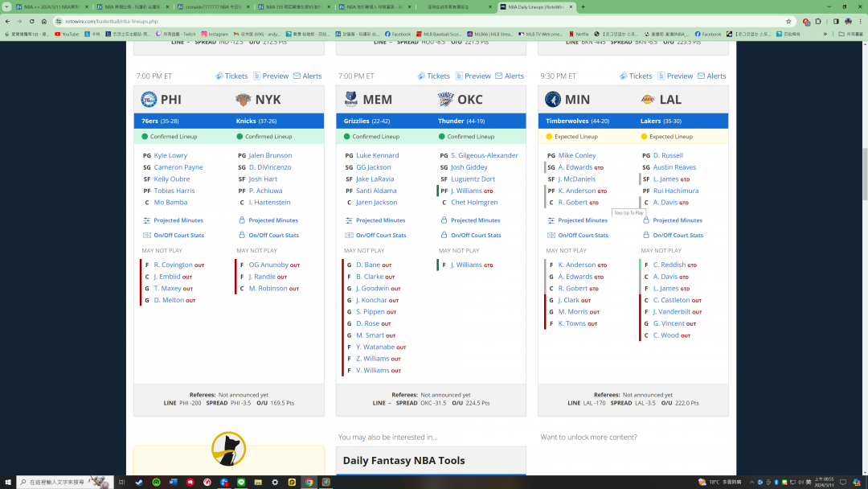Open Timberwolves Projected Minutes link
This screenshot has height=489, width=868.
pyautogui.click(x=583, y=220)
